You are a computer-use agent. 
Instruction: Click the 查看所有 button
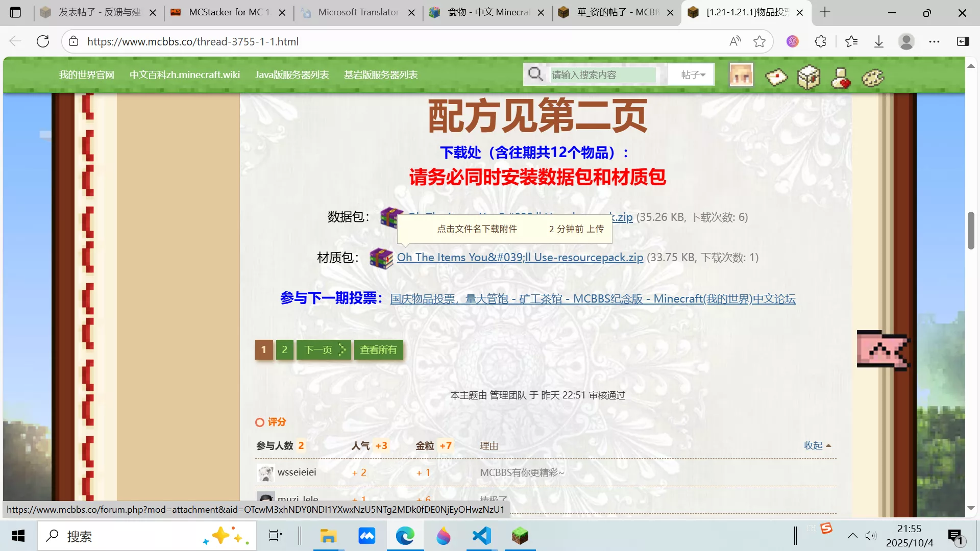point(378,349)
